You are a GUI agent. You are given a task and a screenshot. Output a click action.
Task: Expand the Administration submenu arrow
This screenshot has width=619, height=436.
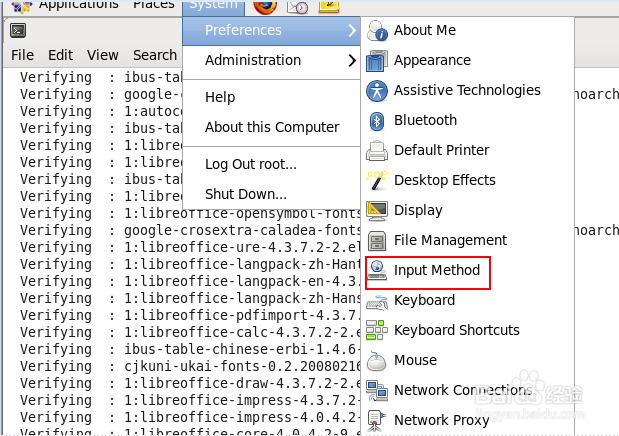[x=352, y=61]
